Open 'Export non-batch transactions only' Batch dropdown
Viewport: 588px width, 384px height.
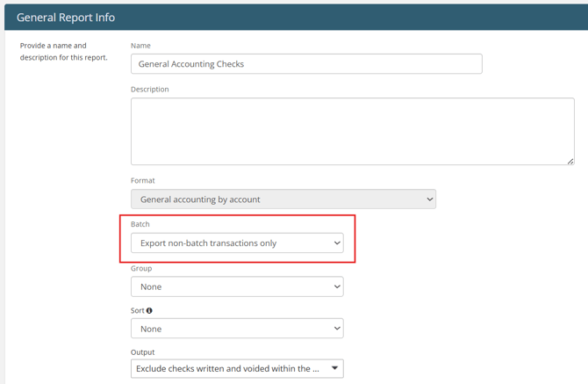pyautogui.click(x=237, y=243)
